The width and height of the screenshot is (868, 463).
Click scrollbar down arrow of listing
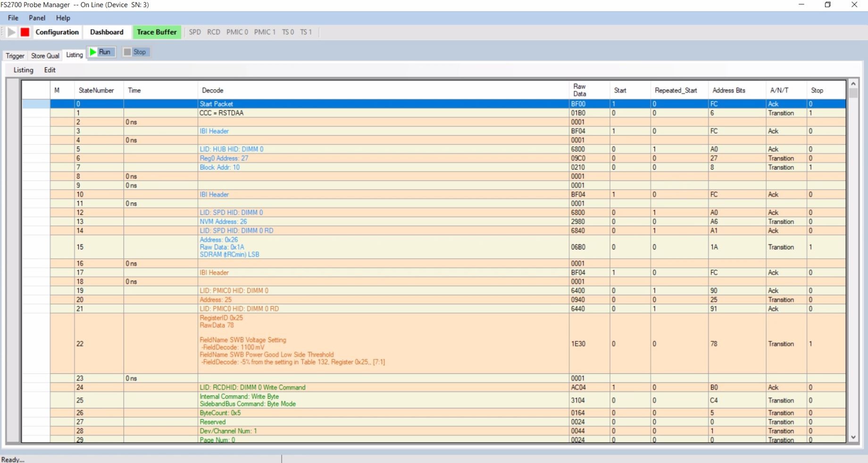click(x=853, y=438)
